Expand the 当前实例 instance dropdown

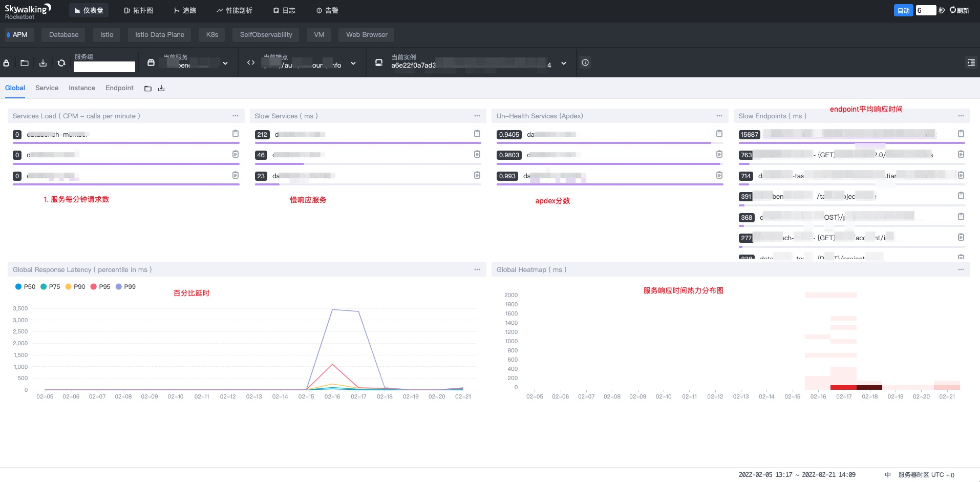coord(564,63)
